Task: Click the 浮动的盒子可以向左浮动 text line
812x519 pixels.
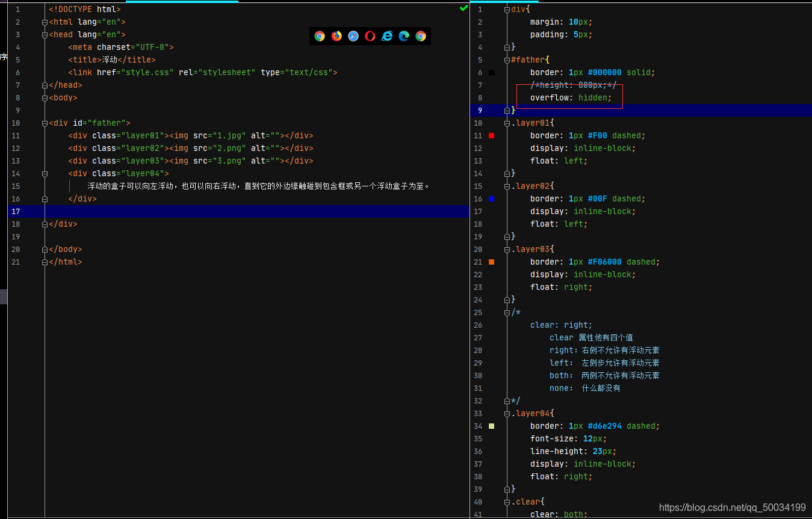Action: pyautogui.click(x=259, y=186)
